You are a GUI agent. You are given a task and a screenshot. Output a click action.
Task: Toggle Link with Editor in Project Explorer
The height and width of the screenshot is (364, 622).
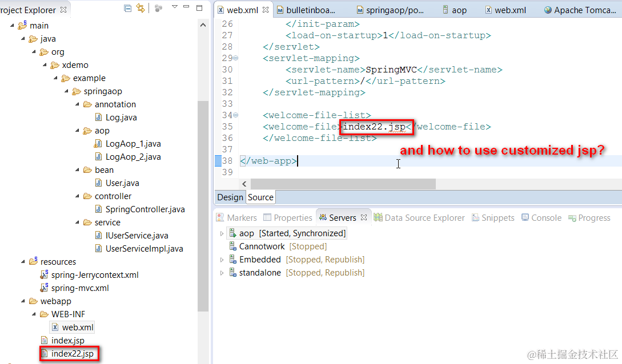pos(141,9)
